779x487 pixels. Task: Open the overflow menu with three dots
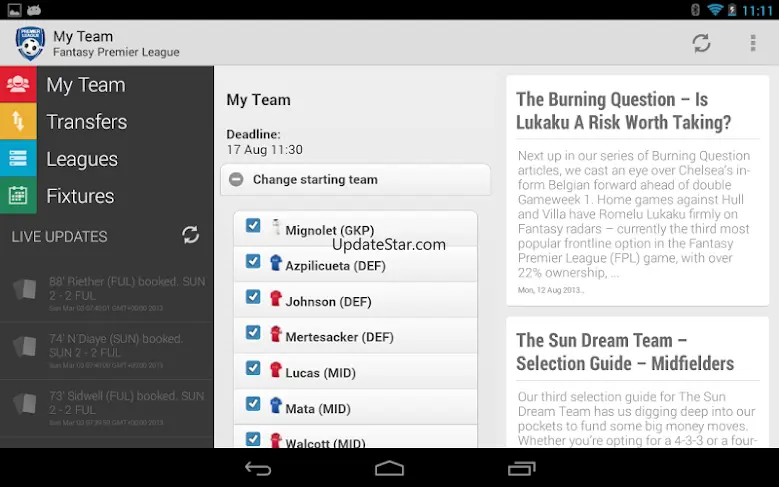click(753, 43)
